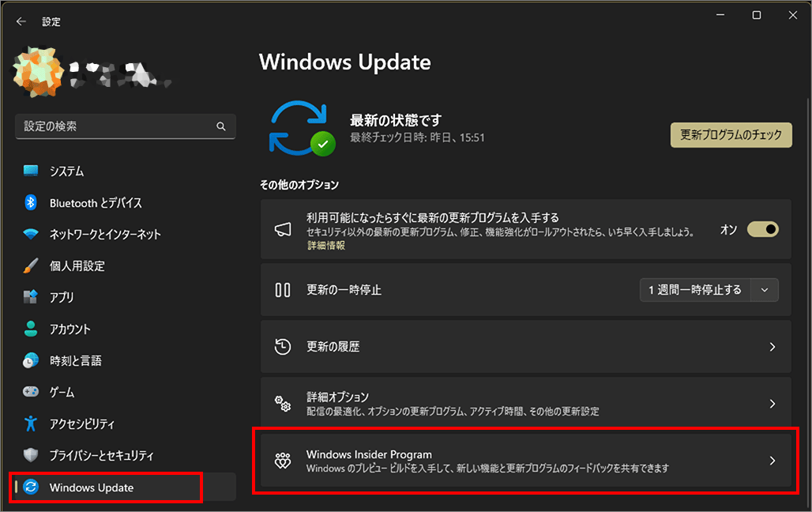Click the privacy shield icon
This screenshot has height=512, width=812.
click(x=31, y=455)
